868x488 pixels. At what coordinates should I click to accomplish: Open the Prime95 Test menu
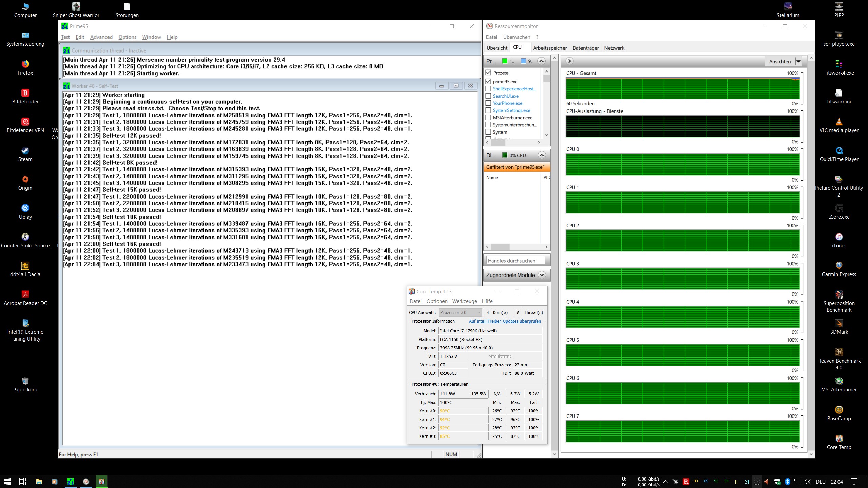tap(65, 37)
